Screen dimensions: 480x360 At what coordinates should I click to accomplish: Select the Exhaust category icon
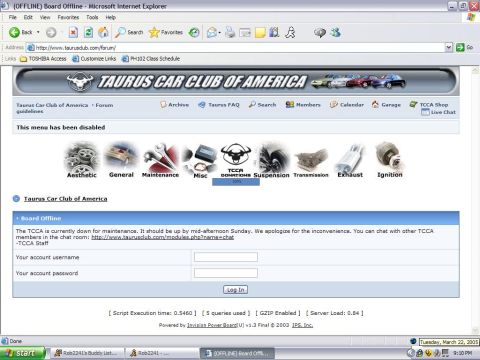tap(350, 160)
